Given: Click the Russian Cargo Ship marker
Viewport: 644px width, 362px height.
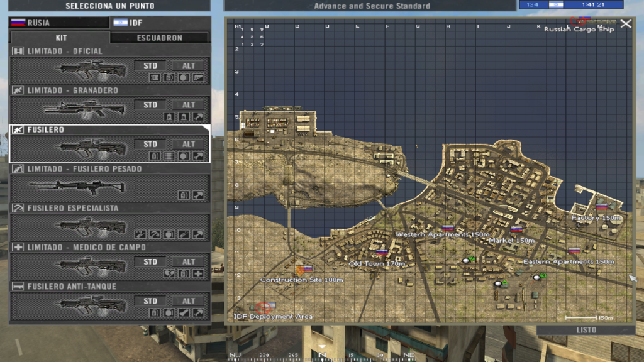Looking at the screenshot, I should 577,21.
